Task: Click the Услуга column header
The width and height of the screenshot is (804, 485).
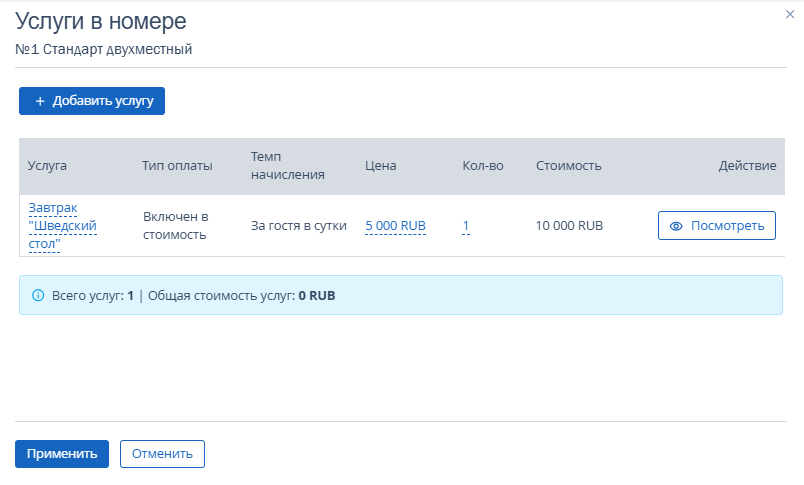Action: [x=47, y=166]
